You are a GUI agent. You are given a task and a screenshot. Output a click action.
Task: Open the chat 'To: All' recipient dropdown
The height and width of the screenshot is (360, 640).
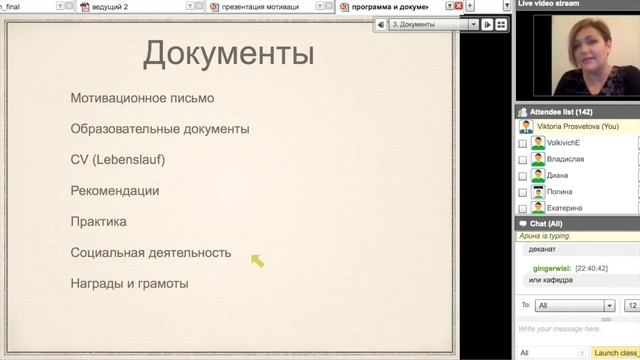(x=575, y=305)
